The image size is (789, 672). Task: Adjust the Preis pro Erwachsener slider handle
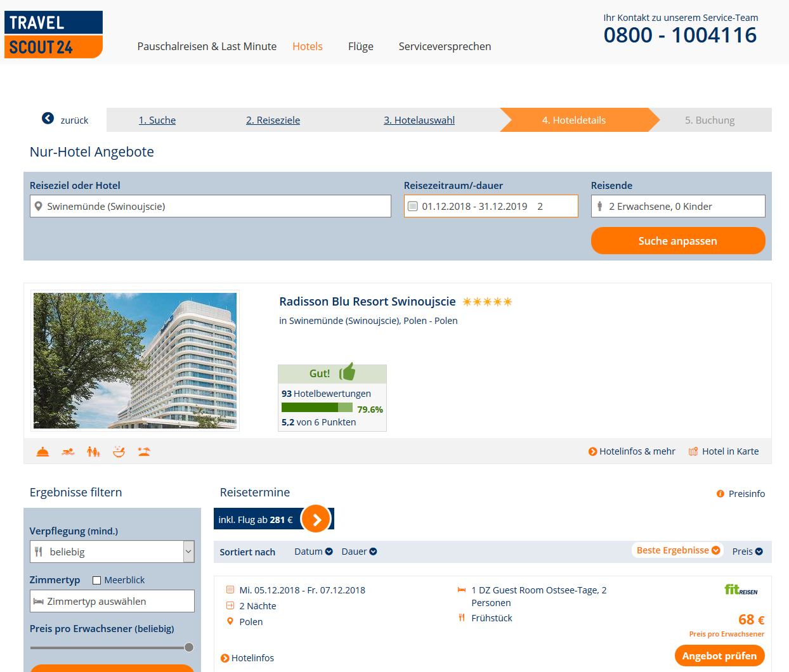pos(189,647)
